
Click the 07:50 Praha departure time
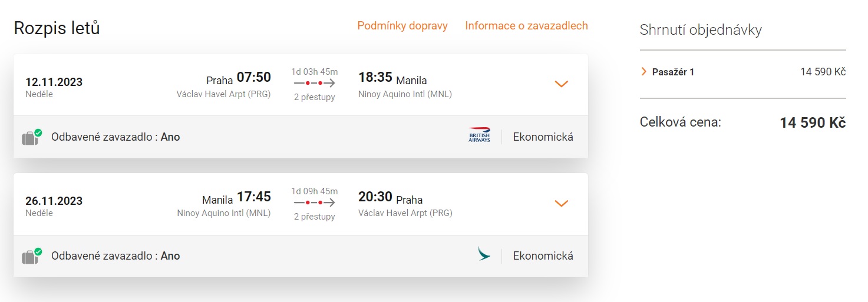point(253,77)
